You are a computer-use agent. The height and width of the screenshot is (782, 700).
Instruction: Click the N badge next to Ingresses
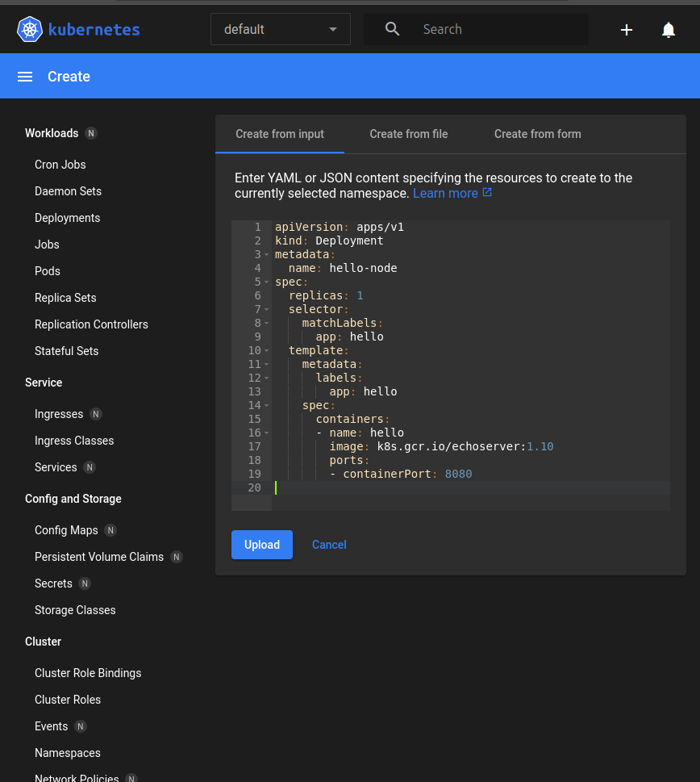click(x=96, y=414)
